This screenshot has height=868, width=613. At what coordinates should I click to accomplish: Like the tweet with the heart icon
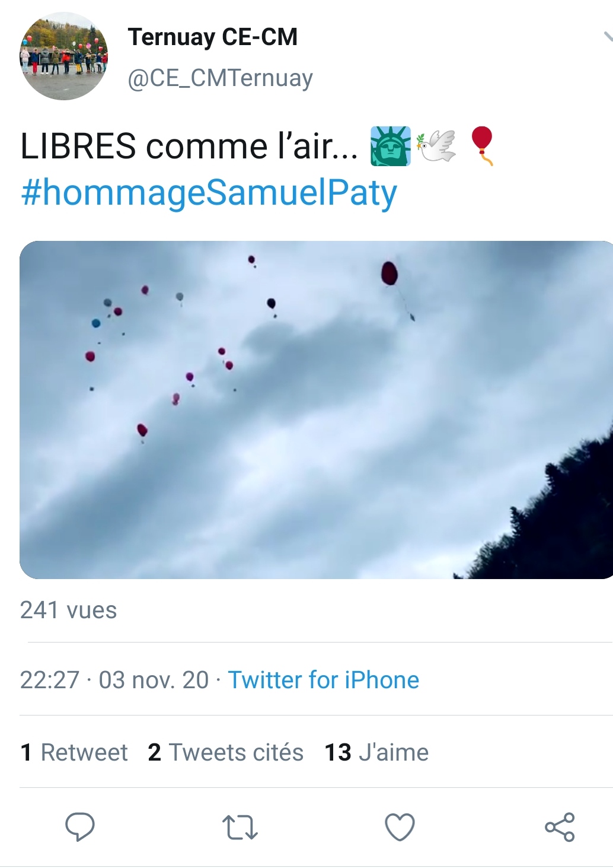(400, 827)
